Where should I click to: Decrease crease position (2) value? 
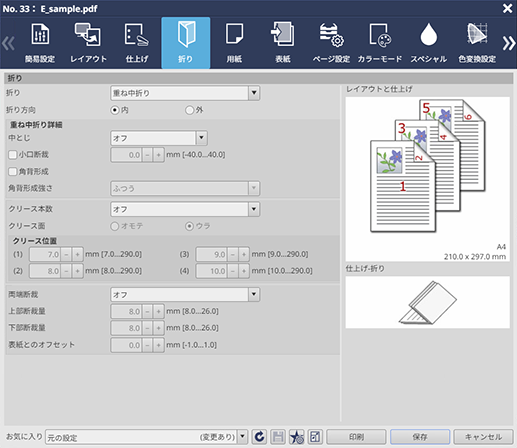[x=66, y=271]
